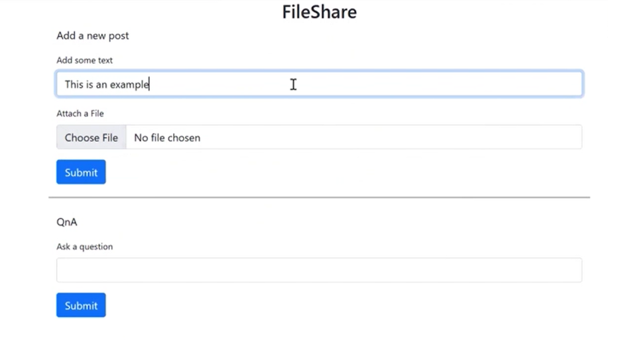Click the 'Add some text' label
This screenshot has width=644, height=361.
[x=85, y=61]
